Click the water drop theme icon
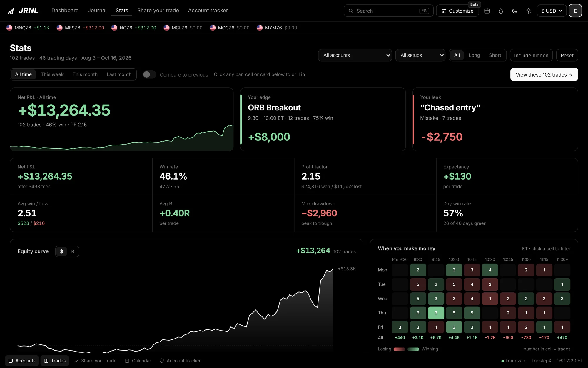 (501, 11)
